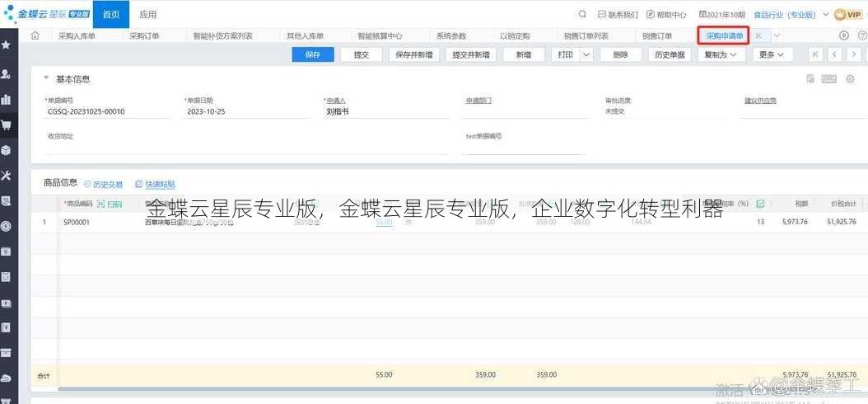Open the wrench tools sidebar icon
Screen dimensions: 868x404
click(x=6, y=176)
